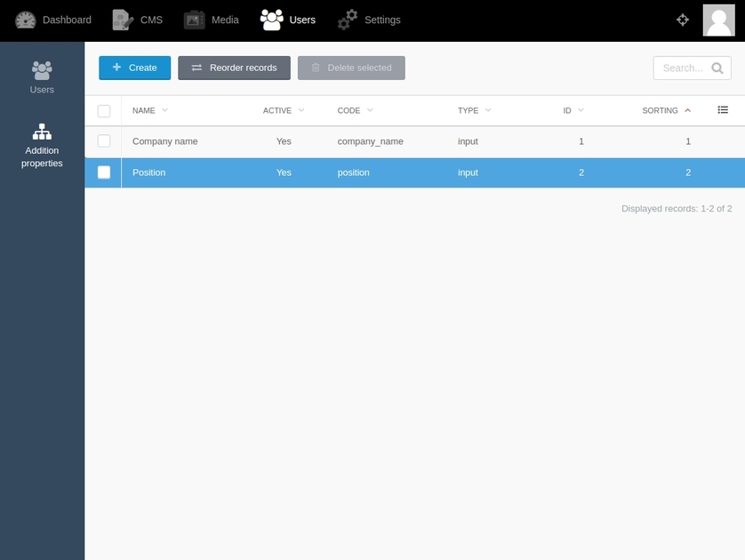The image size is (745, 560).
Task: Sort by the NAME column header
Action: click(143, 111)
